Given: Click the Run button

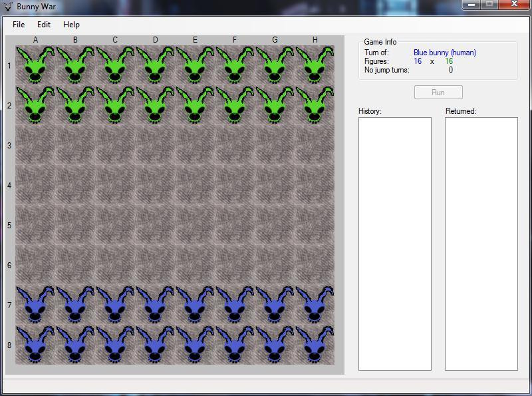Looking at the screenshot, I should click(x=438, y=93).
